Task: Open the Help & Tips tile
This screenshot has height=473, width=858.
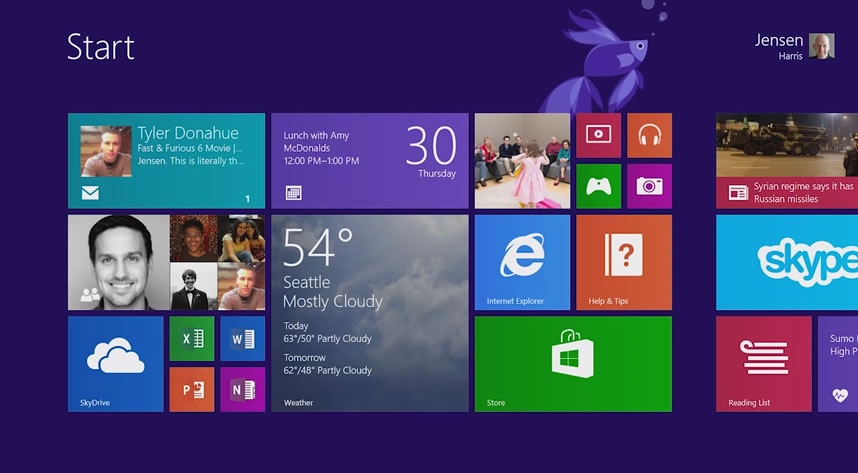Action: (624, 262)
